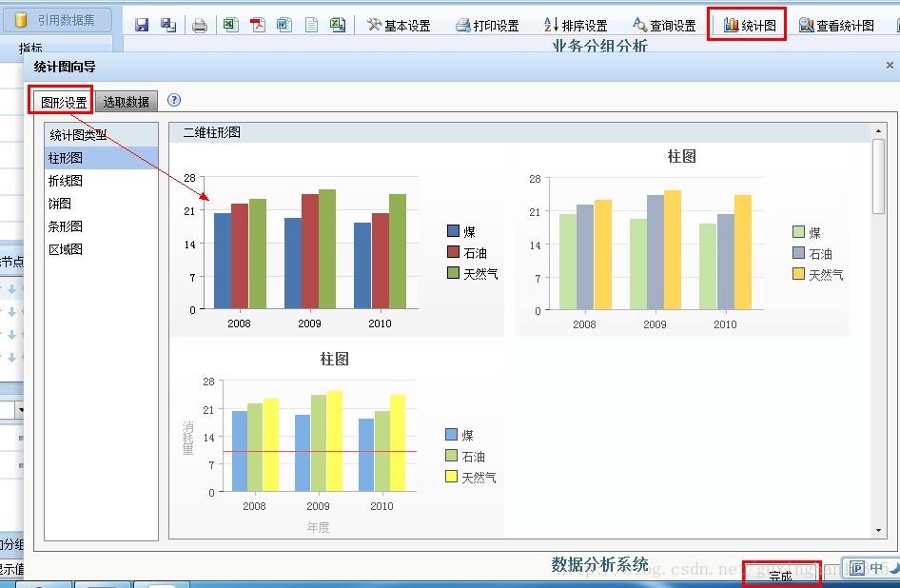Click the blue help question-mark icon
The image size is (900, 588).
click(x=174, y=100)
